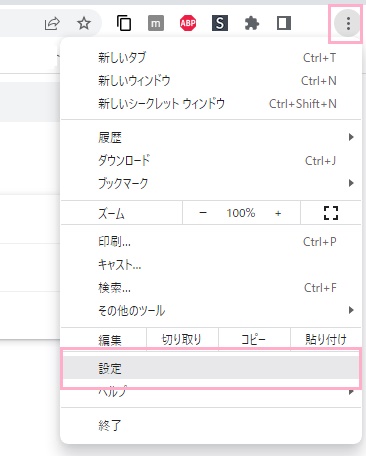Select 新しいウィンドウ menu item
Image resolution: width=366 pixels, height=456 pixels.
211,81
